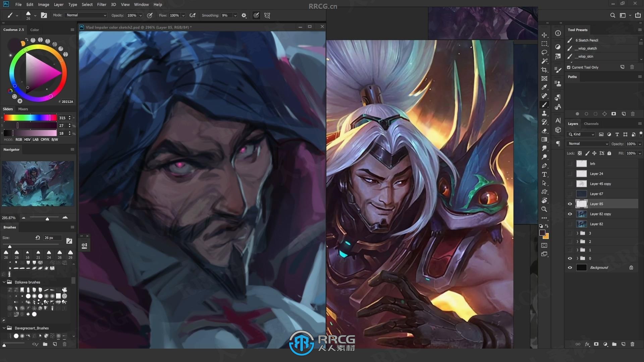Screen dimensions: 644x362
Task: Collapse the Davegrecoart_Brushes folder
Action: click(x=4, y=328)
